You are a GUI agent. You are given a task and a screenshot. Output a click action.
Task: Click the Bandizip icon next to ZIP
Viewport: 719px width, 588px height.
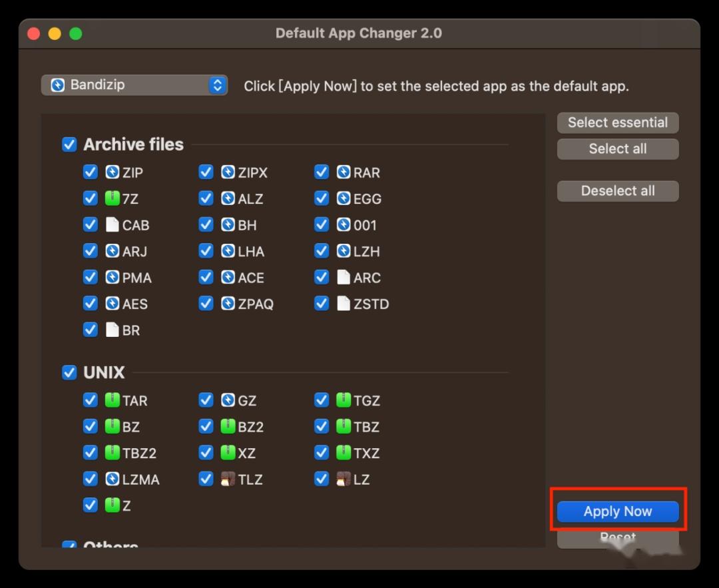[112, 172]
